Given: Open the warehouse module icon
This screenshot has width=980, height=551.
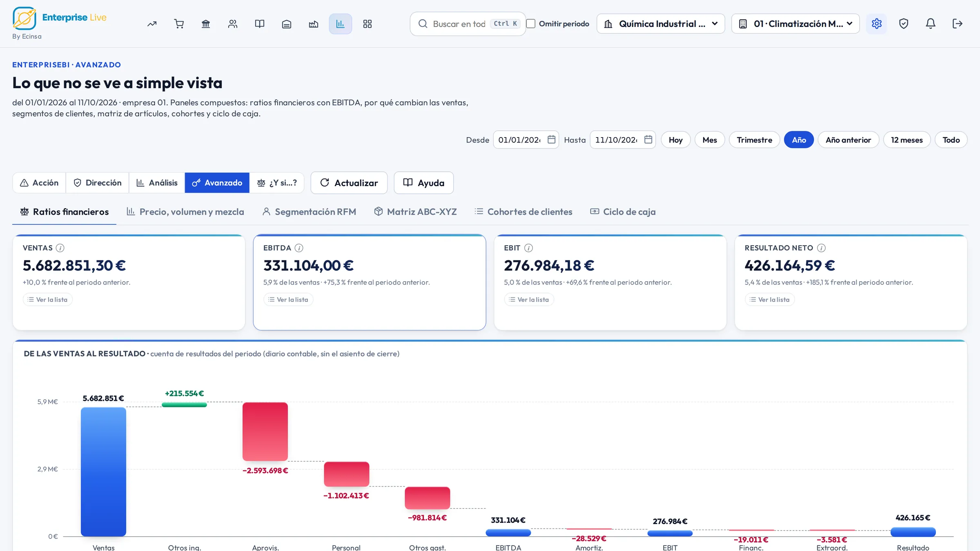Looking at the screenshot, I should click(x=287, y=24).
